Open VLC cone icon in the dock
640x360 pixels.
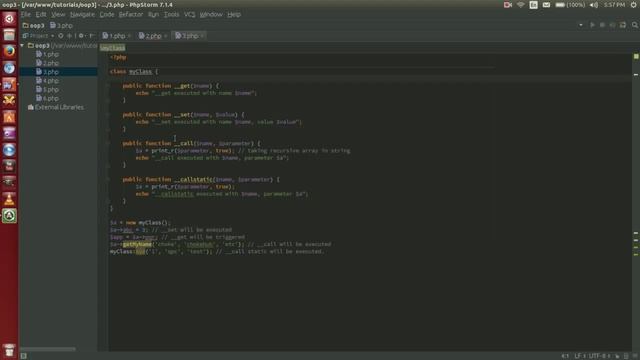pos(9,199)
